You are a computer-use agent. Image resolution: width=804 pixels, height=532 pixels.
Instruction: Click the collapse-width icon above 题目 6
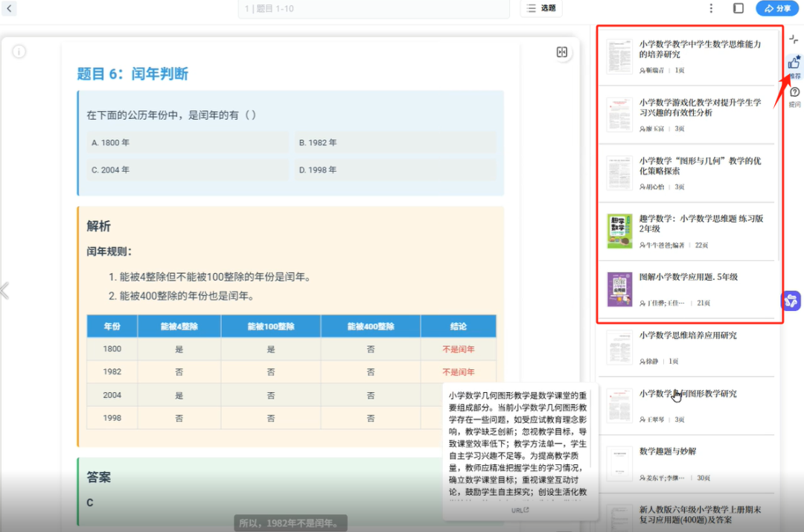[562, 52]
